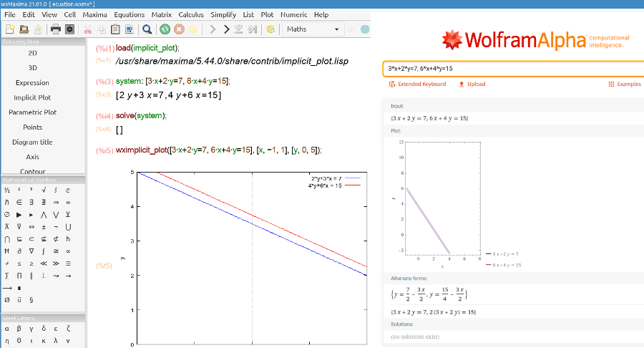Open the Maxima menu
This screenshot has height=348, width=644.
click(95, 15)
